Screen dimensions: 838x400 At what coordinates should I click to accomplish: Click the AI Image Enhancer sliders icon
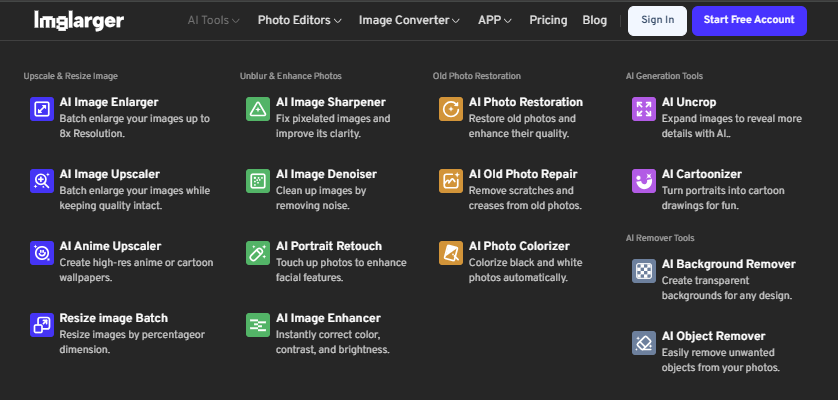tap(258, 325)
